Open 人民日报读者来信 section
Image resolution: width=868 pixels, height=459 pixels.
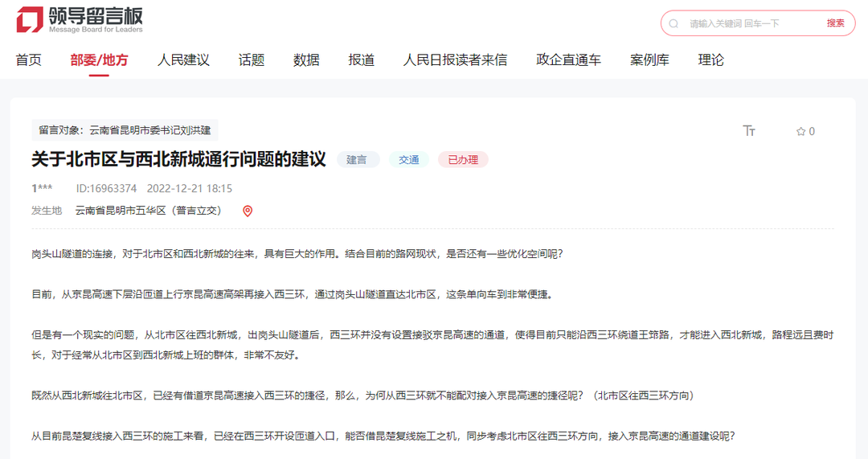[455, 59]
